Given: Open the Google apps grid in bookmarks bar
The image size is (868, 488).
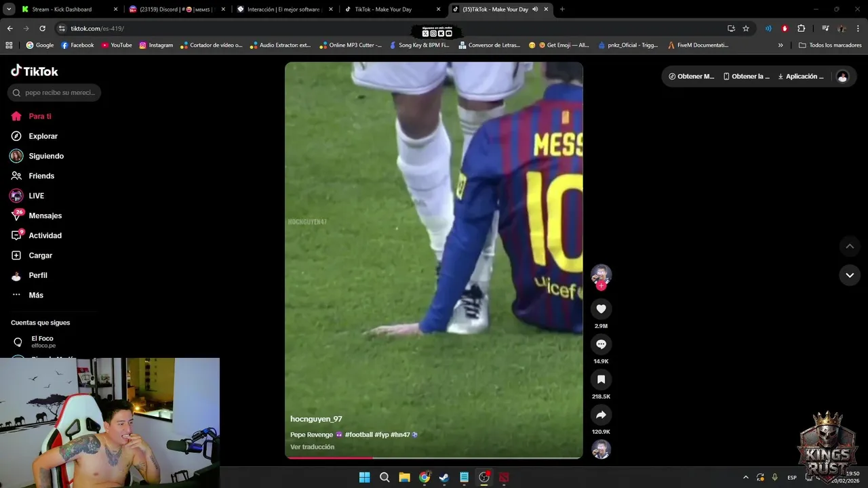Looking at the screenshot, I should point(9,45).
